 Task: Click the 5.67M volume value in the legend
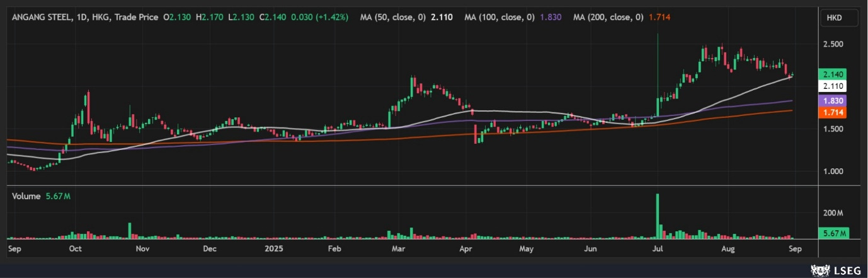point(58,197)
